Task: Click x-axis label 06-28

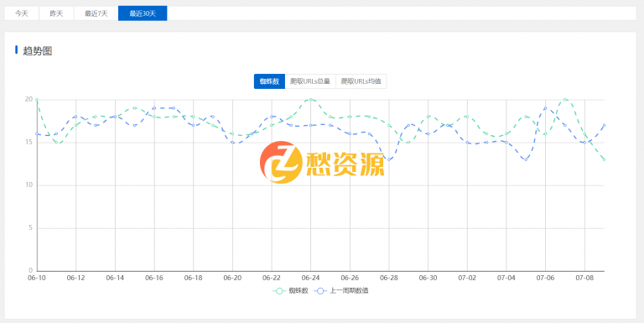Action: tap(389, 278)
